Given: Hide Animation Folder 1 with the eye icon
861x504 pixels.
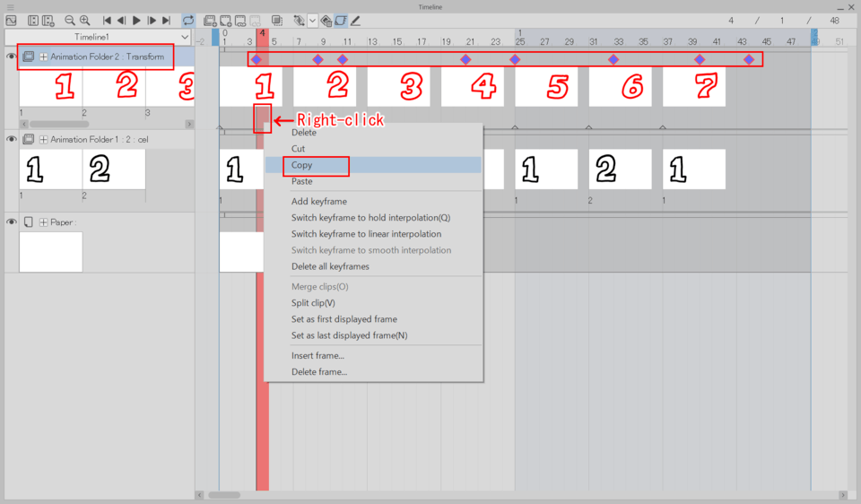Looking at the screenshot, I should tap(11, 139).
